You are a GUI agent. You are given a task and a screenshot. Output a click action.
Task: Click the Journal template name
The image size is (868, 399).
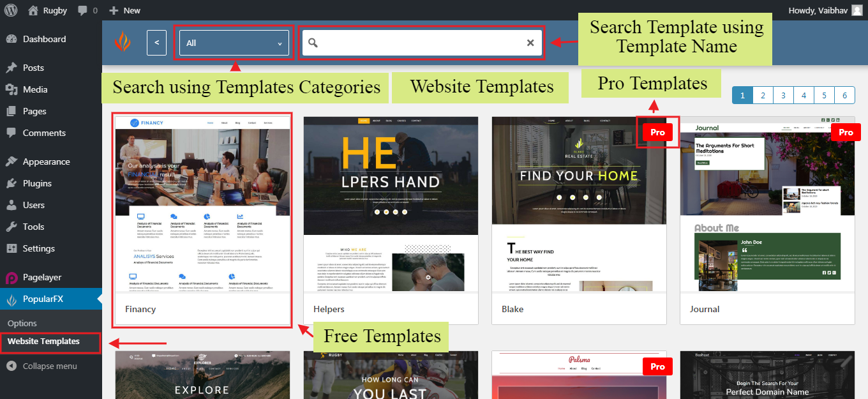click(x=705, y=309)
